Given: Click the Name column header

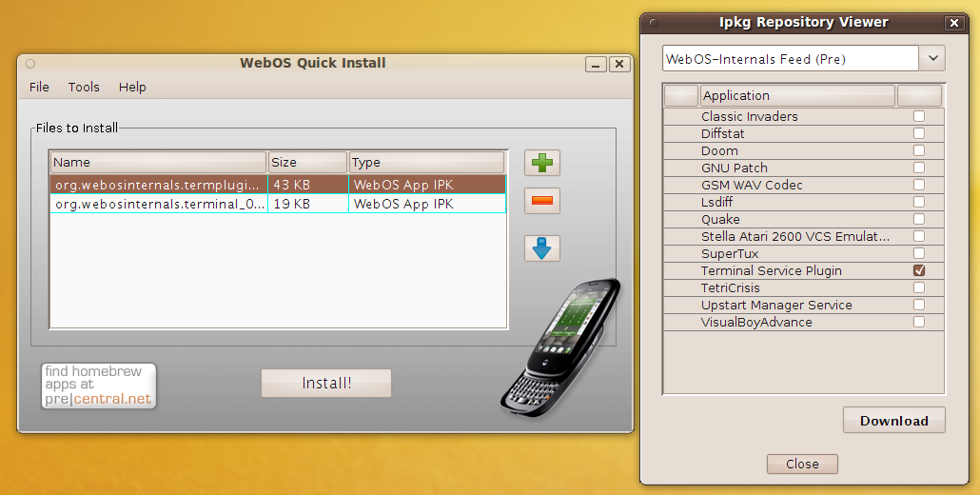Looking at the screenshot, I should coord(159,163).
